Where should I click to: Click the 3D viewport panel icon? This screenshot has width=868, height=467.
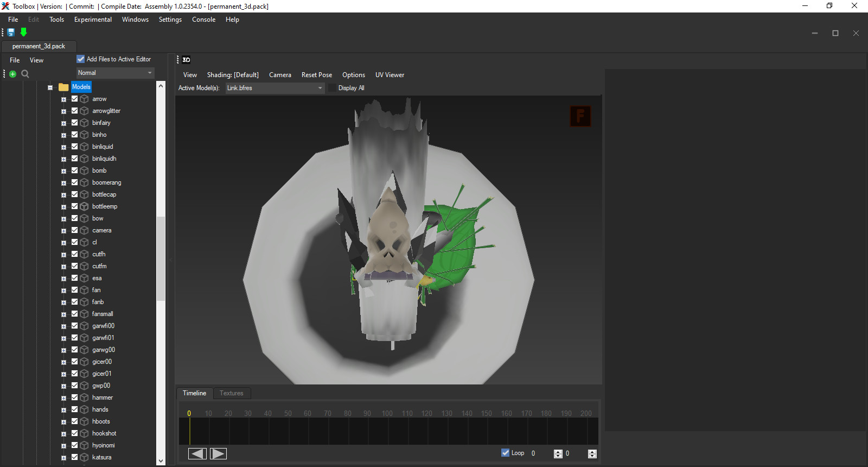point(186,60)
